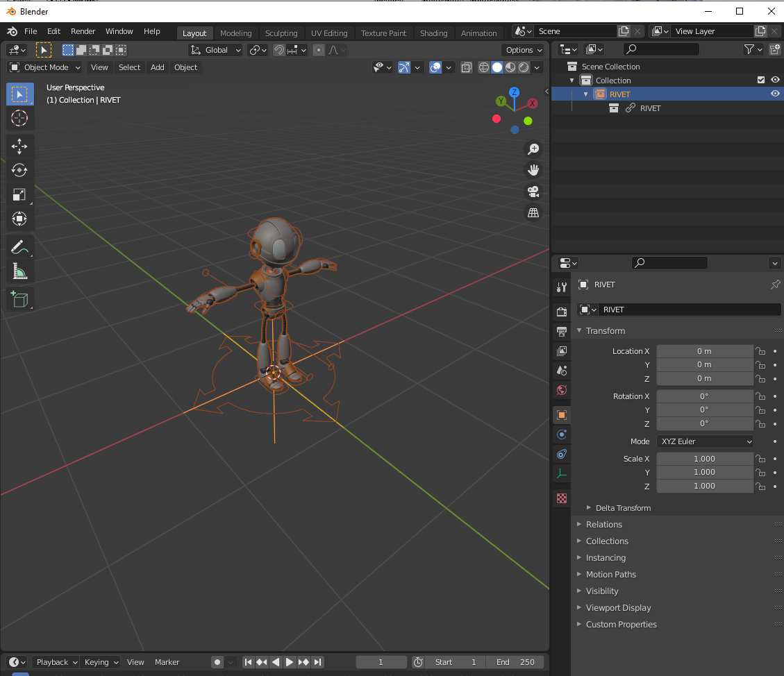Open the transformation orientation dropdown showing Global
The height and width of the screenshot is (676, 784).
coord(215,50)
